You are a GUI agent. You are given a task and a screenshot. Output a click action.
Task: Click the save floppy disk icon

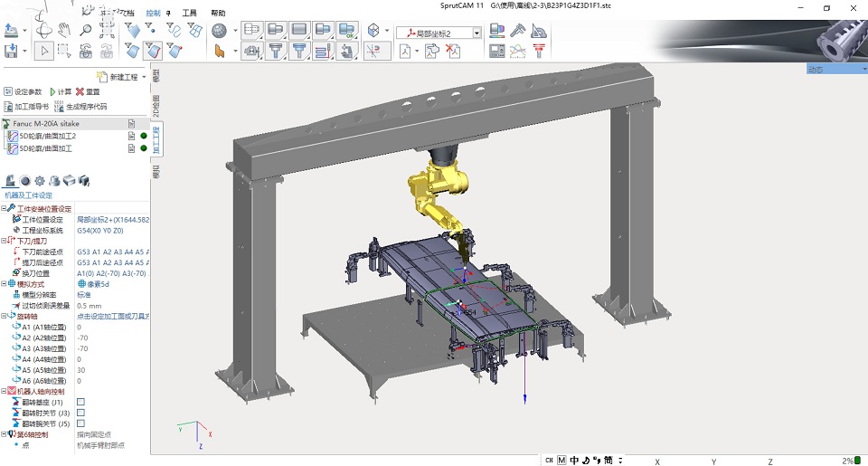[x=11, y=51]
